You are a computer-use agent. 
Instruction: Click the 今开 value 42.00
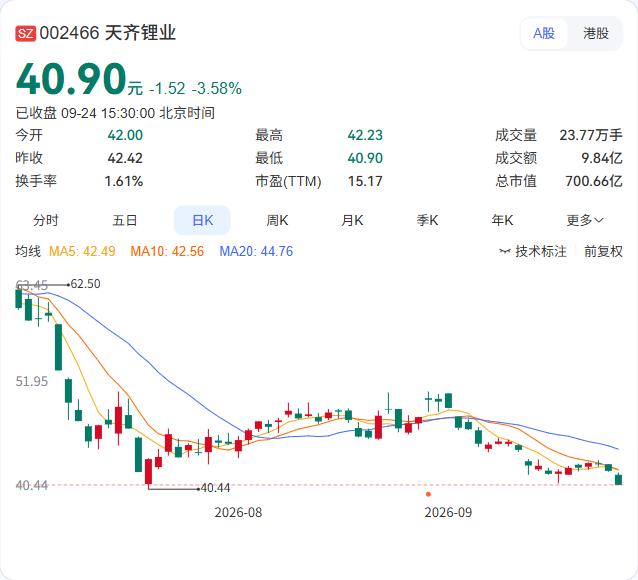[x=125, y=135]
